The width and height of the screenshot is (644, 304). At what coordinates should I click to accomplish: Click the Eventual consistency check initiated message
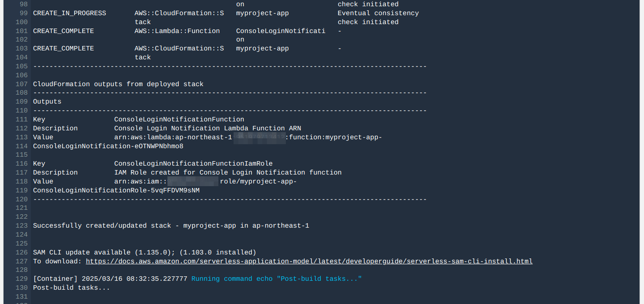[x=378, y=13]
